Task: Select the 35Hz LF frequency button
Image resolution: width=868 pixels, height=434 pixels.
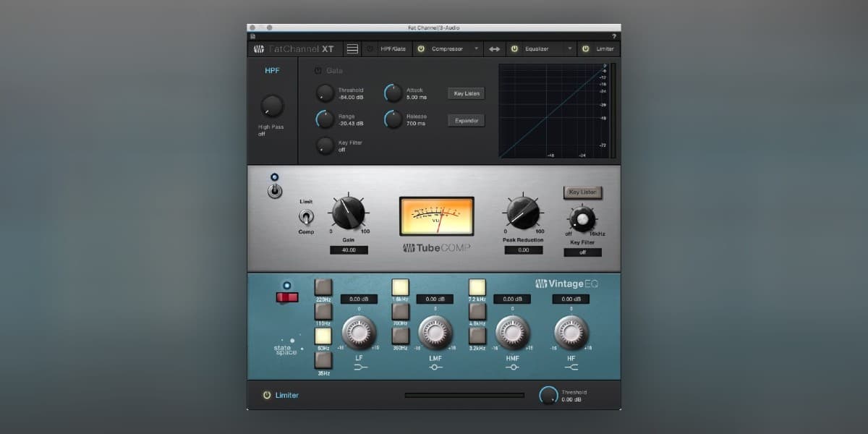Action: [x=323, y=359]
